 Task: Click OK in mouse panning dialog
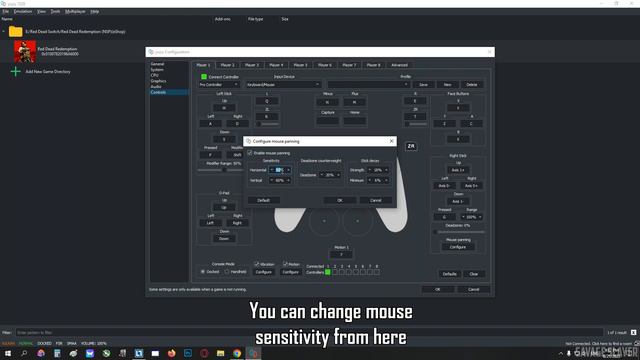click(340, 200)
